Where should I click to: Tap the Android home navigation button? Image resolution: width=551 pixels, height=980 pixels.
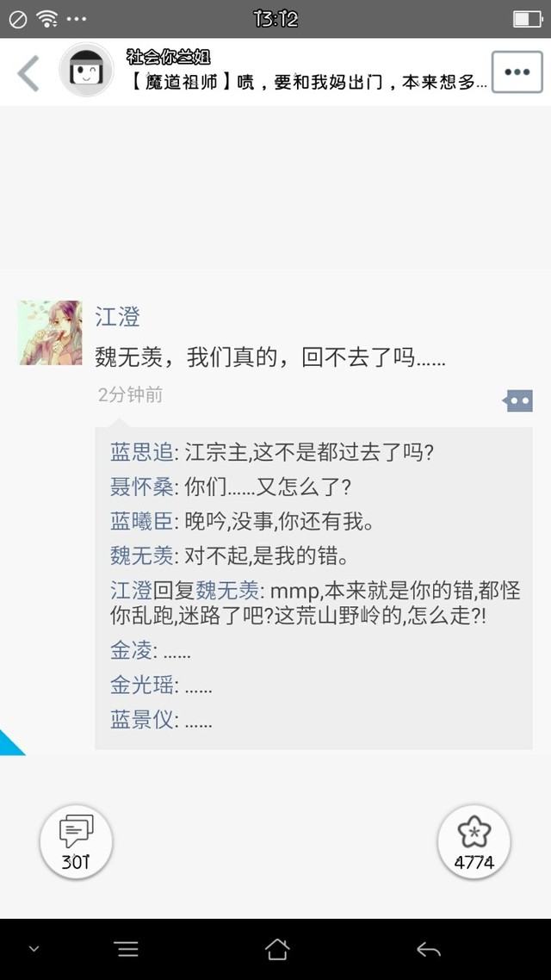277,949
